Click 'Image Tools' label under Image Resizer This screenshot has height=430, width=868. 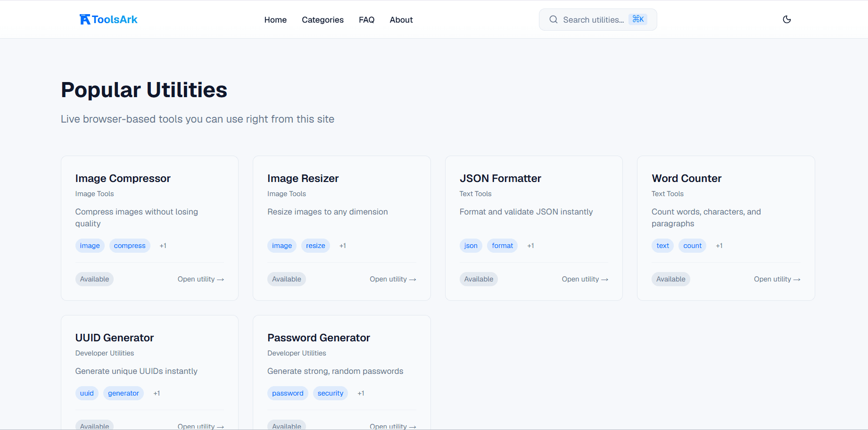pyautogui.click(x=287, y=194)
